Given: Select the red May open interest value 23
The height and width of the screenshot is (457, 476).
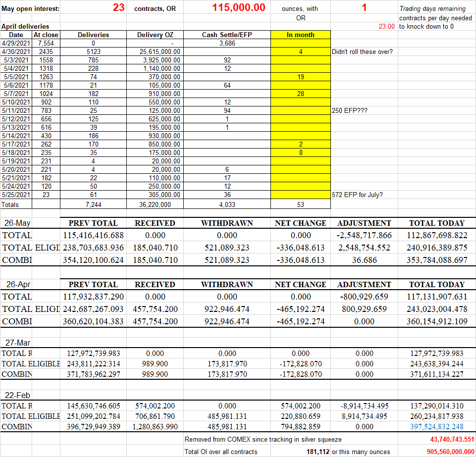Looking at the screenshot, I should 118,8.
